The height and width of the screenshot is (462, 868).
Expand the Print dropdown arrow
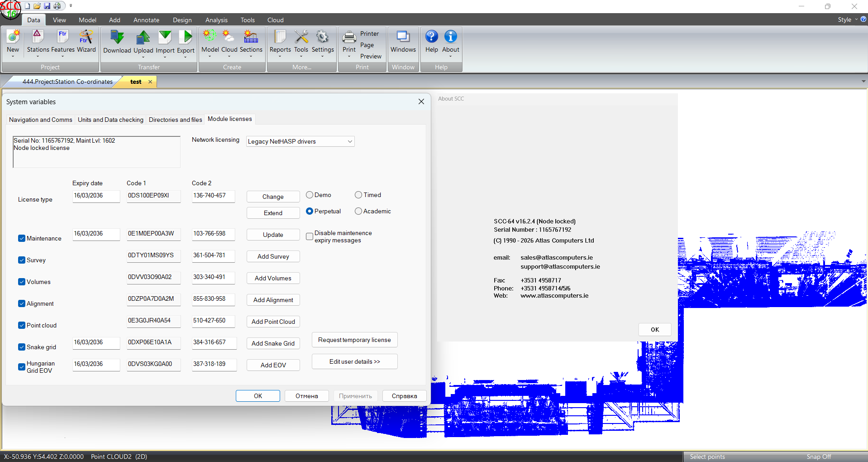349,57
